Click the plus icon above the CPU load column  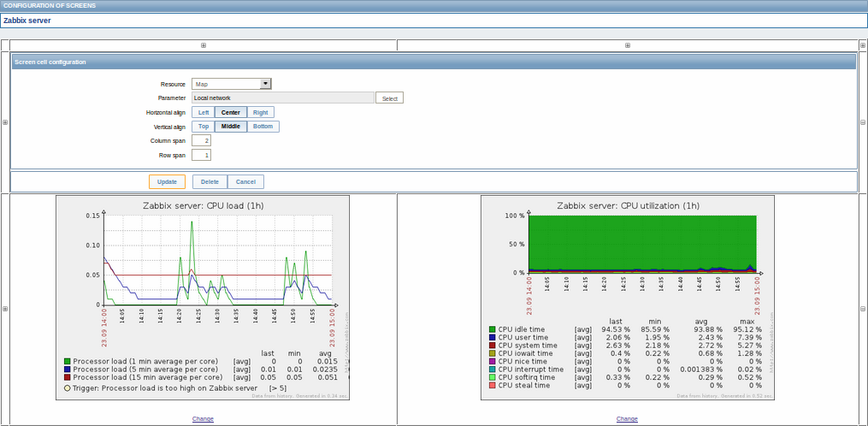[204, 45]
